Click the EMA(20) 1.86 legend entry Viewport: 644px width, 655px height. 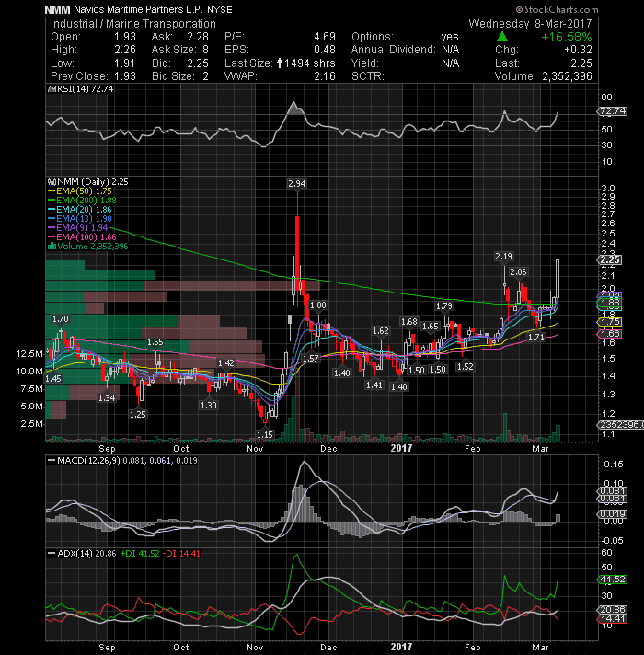pyautogui.click(x=84, y=210)
